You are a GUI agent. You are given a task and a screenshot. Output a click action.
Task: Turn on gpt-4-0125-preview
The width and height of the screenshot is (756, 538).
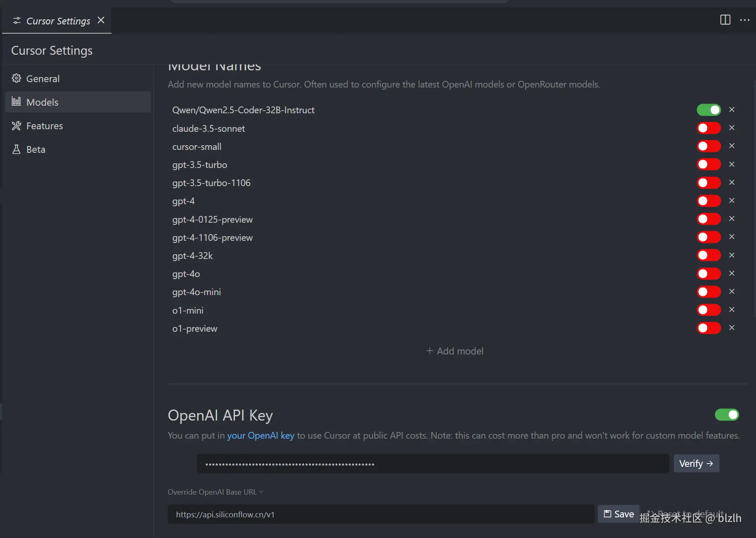pyautogui.click(x=709, y=219)
